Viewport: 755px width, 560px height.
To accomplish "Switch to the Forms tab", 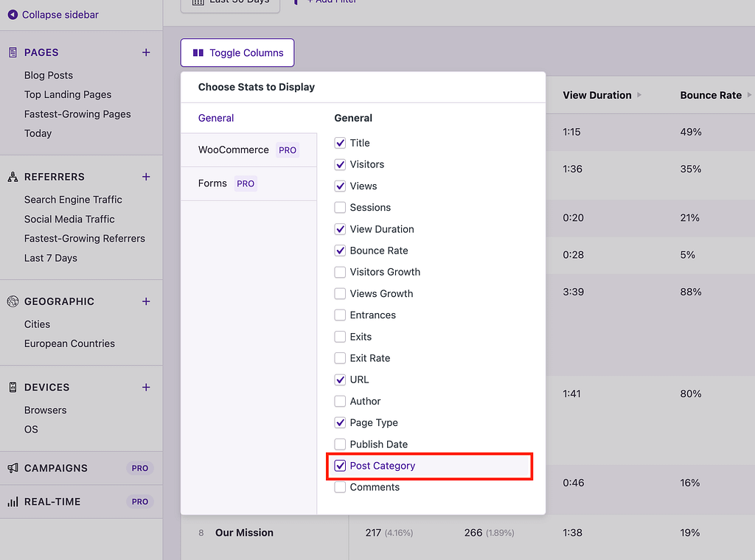I will [212, 183].
